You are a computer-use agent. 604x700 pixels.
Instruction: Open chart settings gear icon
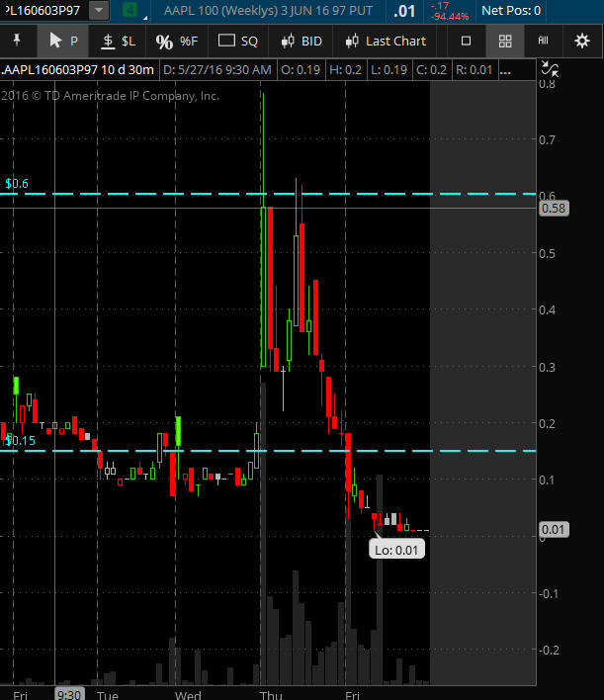pos(582,42)
